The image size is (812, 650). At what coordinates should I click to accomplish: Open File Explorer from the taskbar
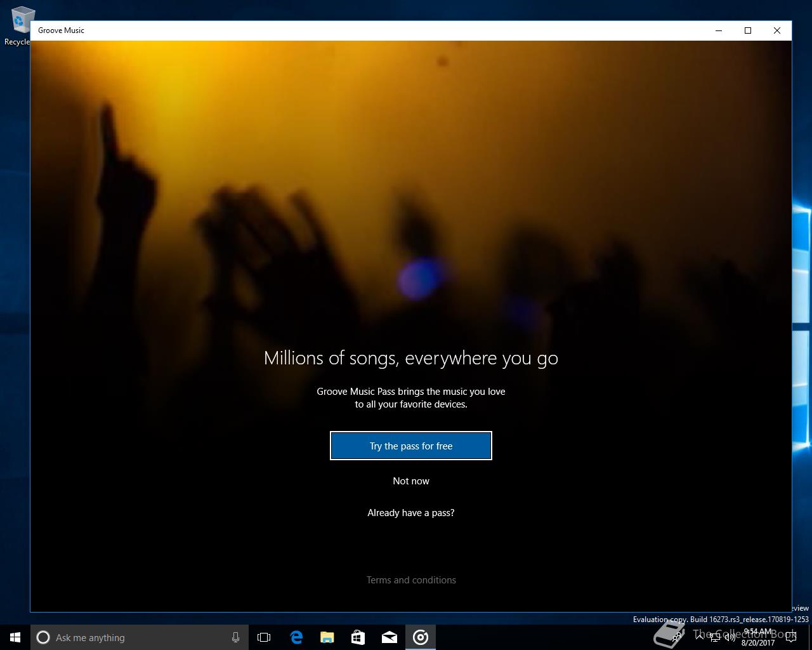[327, 637]
